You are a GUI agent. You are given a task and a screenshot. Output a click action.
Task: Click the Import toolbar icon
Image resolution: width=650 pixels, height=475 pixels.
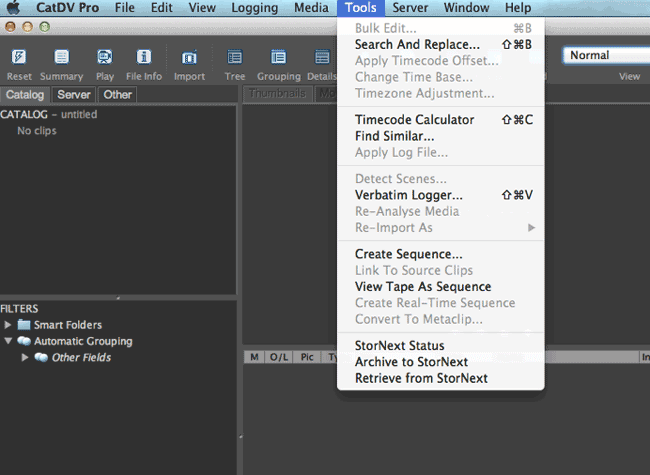coord(189,58)
